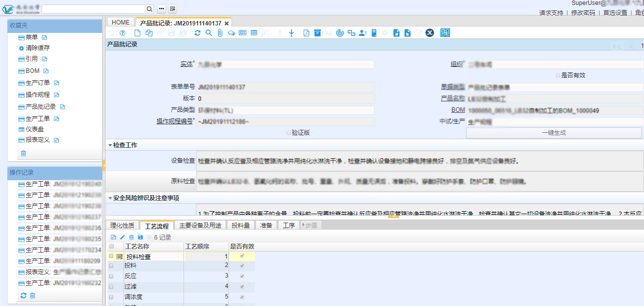Click the attachment paperclip icon
644x306 pixels.
pos(219,33)
